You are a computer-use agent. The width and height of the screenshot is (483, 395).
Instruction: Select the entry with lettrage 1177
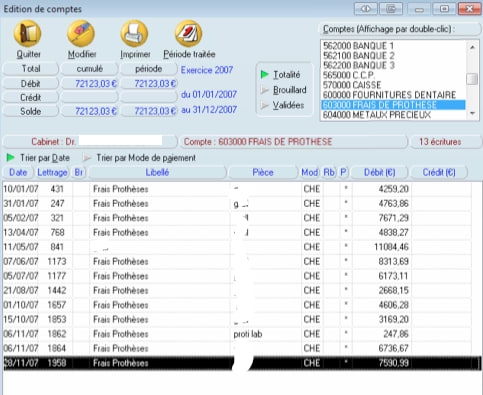(x=237, y=276)
